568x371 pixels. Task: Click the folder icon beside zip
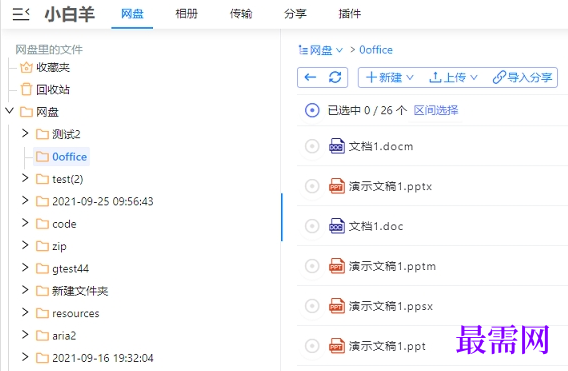[x=42, y=246]
